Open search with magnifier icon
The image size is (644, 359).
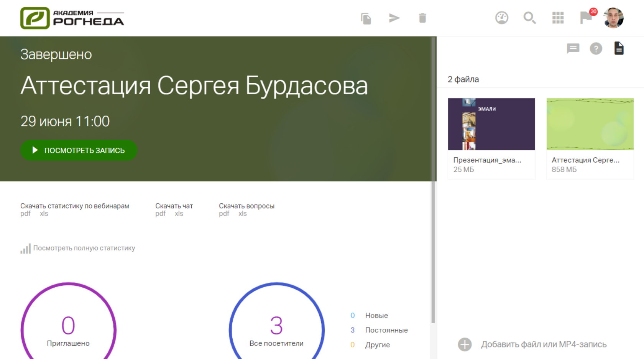point(529,18)
